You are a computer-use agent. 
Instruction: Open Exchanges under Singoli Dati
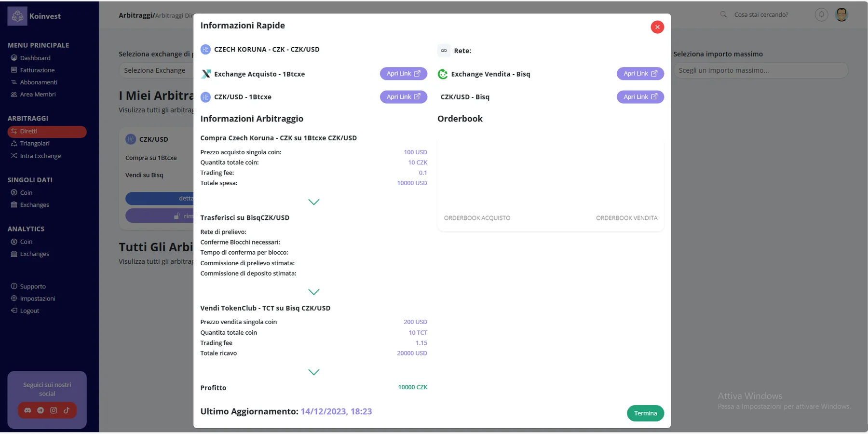point(35,205)
